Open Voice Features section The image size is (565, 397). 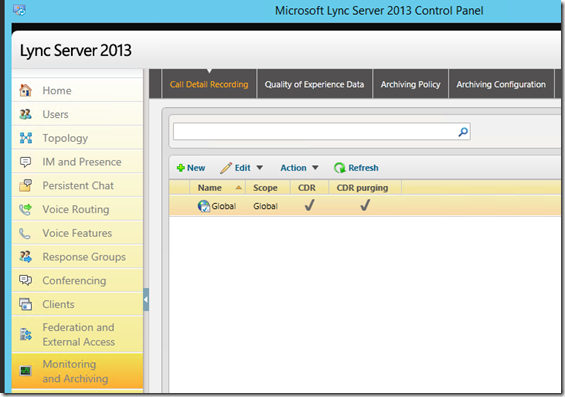click(x=77, y=233)
